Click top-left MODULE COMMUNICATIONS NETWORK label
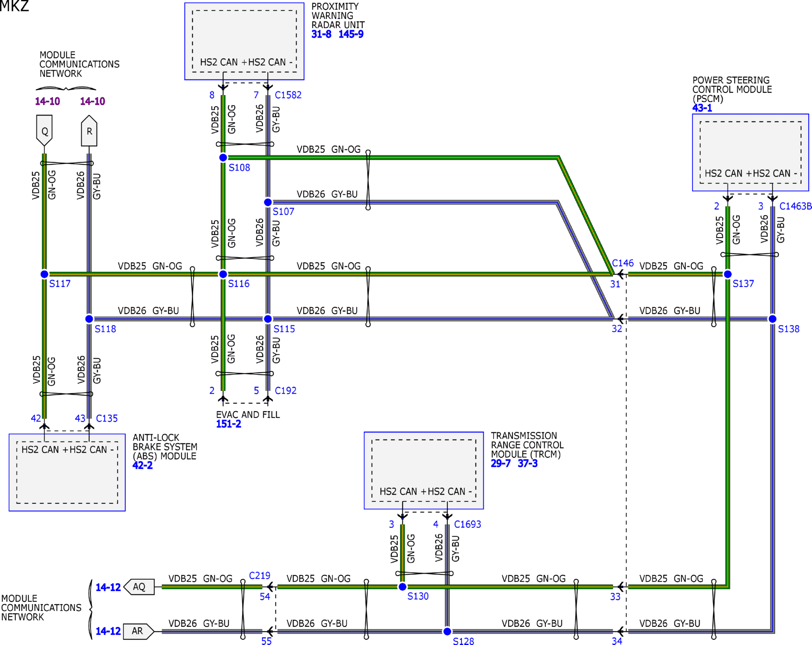 tap(79, 64)
